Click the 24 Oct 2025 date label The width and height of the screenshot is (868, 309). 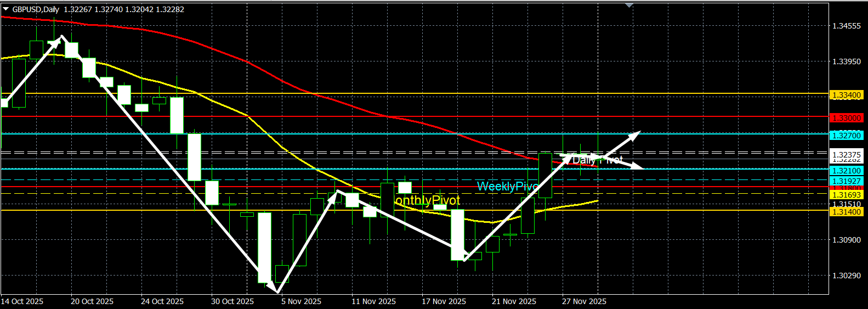pyautogui.click(x=162, y=301)
